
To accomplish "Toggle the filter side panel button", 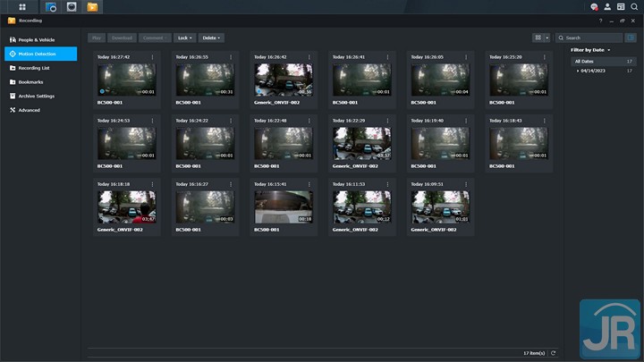I will pos(632,38).
